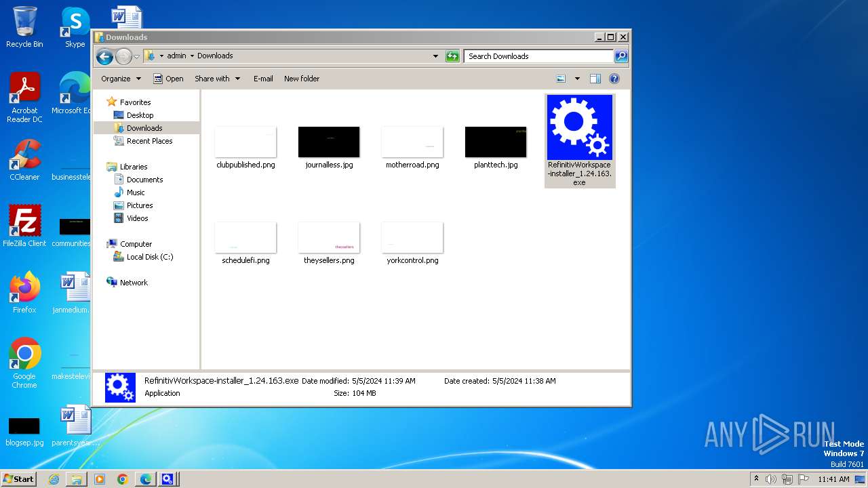
Task: Select the yorkcontrol.png file
Action: pos(412,243)
